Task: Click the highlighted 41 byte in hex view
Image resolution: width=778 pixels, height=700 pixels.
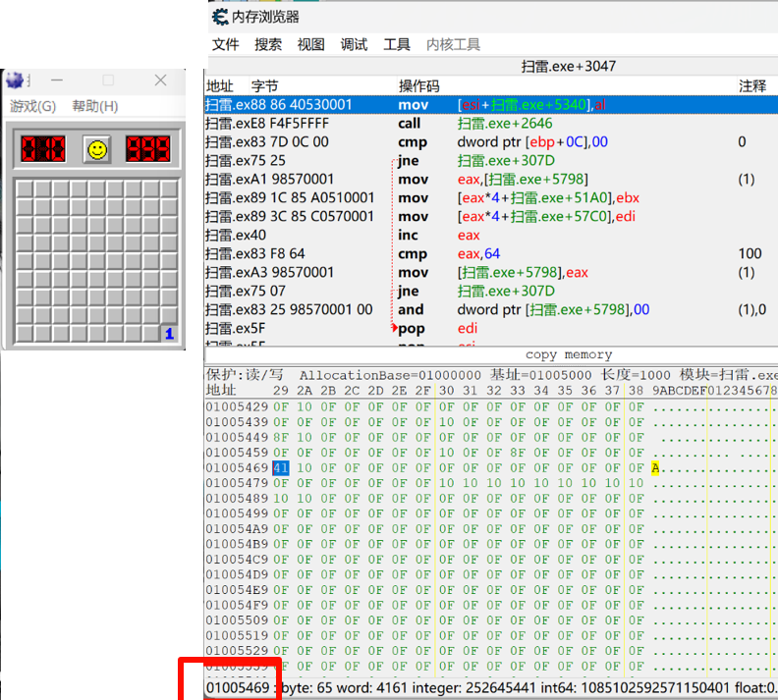Action: (280, 467)
